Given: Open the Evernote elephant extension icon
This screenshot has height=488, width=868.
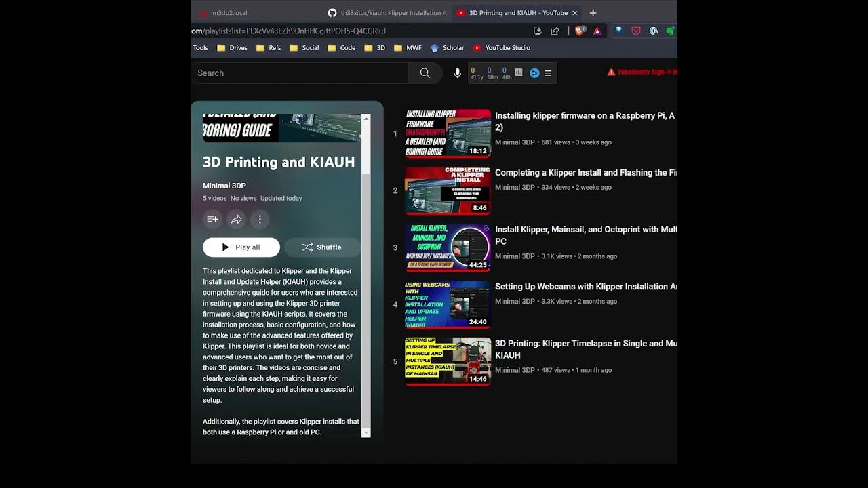Looking at the screenshot, I should (x=670, y=30).
